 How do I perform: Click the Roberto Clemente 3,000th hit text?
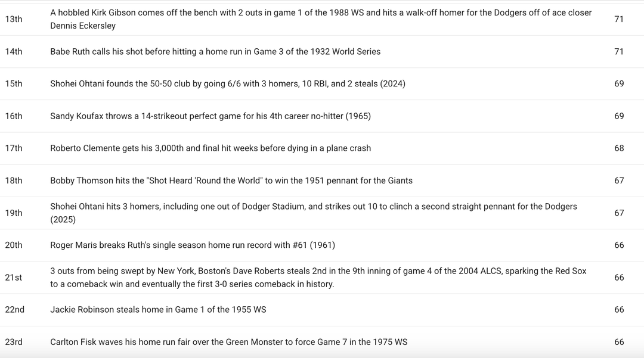(x=210, y=148)
